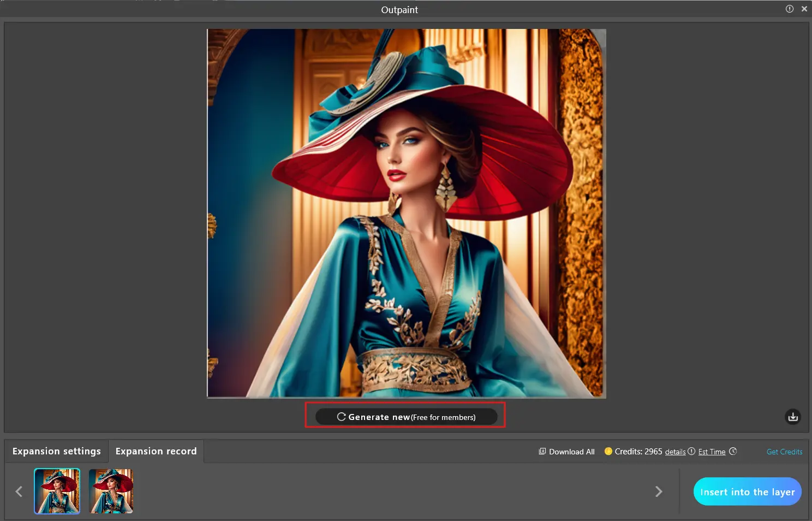Screen dimensions: 812x521
Task: Click the large outpainted image preview
Action: tap(406, 213)
